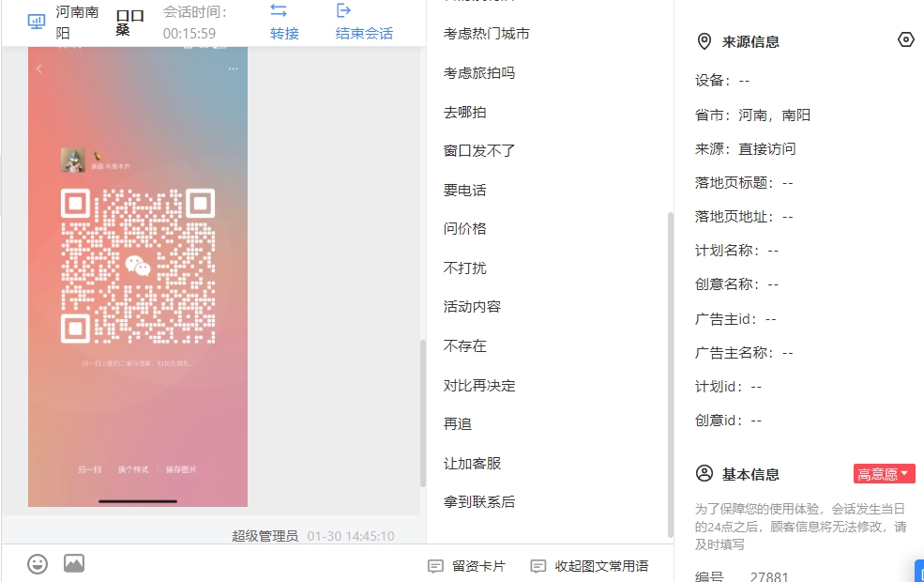Click the transfer arrows icon
This screenshot has height=582, width=924.
coord(279,10)
